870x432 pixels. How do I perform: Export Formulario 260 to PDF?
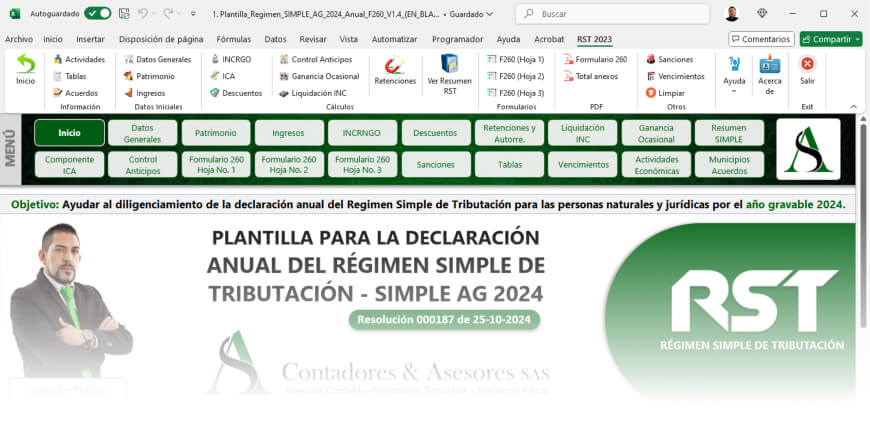[x=595, y=59]
